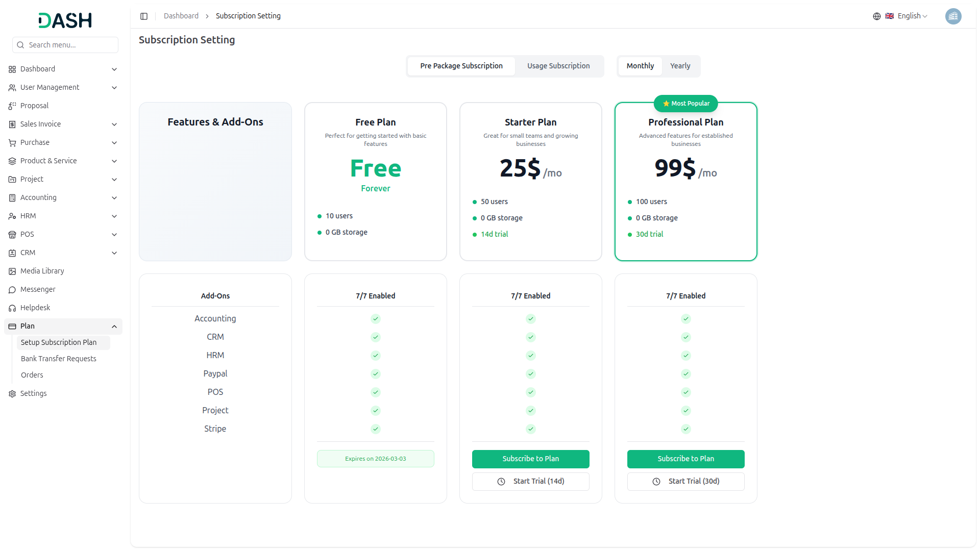Click the globe language icon
The height and width of the screenshot is (551, 980).
[x=877, y=16]
